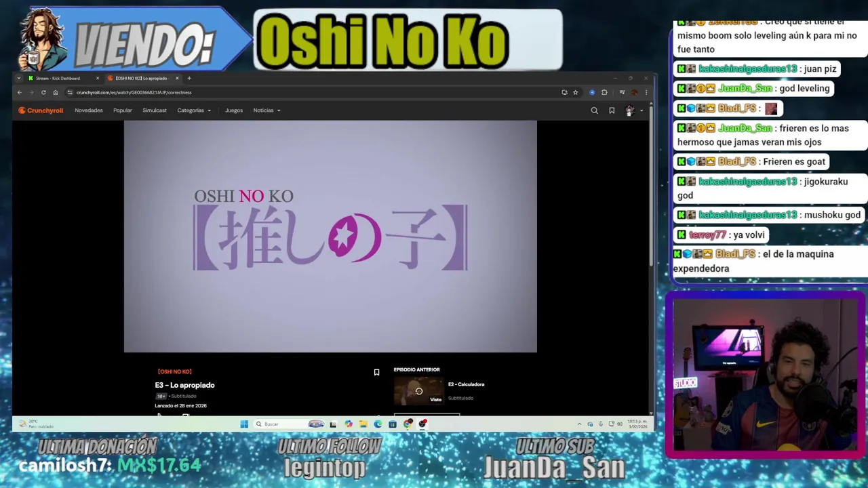
Task: Open Novedades in Crunchyroll navigation
Action: click(89, 110)
